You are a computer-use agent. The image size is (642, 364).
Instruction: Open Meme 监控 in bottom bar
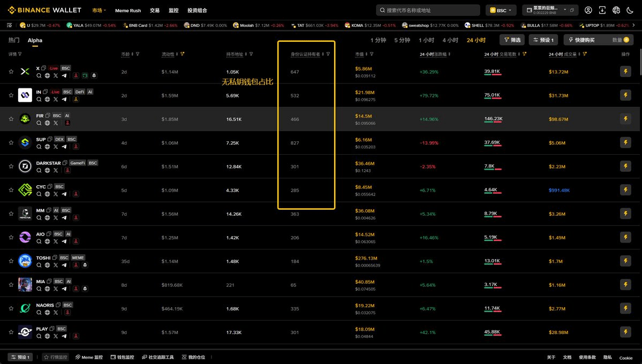pyautogui.click(x=89, y=357)
